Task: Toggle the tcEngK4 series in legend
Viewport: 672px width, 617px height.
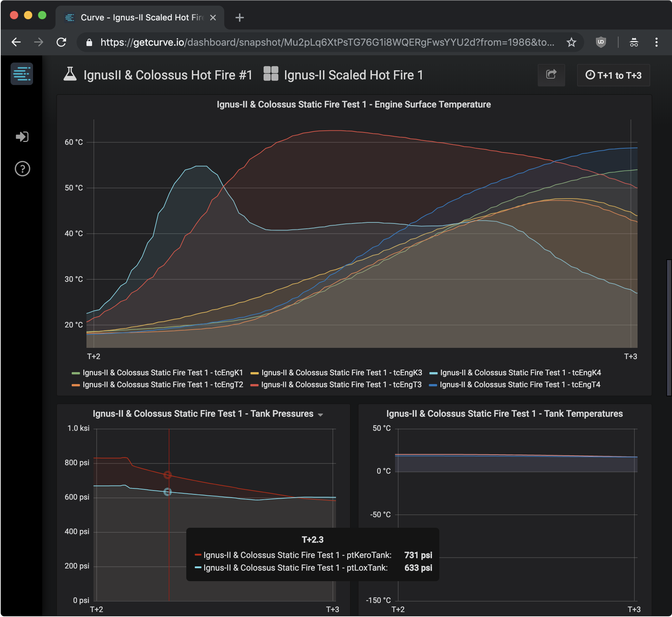Action: pos(520,372)
